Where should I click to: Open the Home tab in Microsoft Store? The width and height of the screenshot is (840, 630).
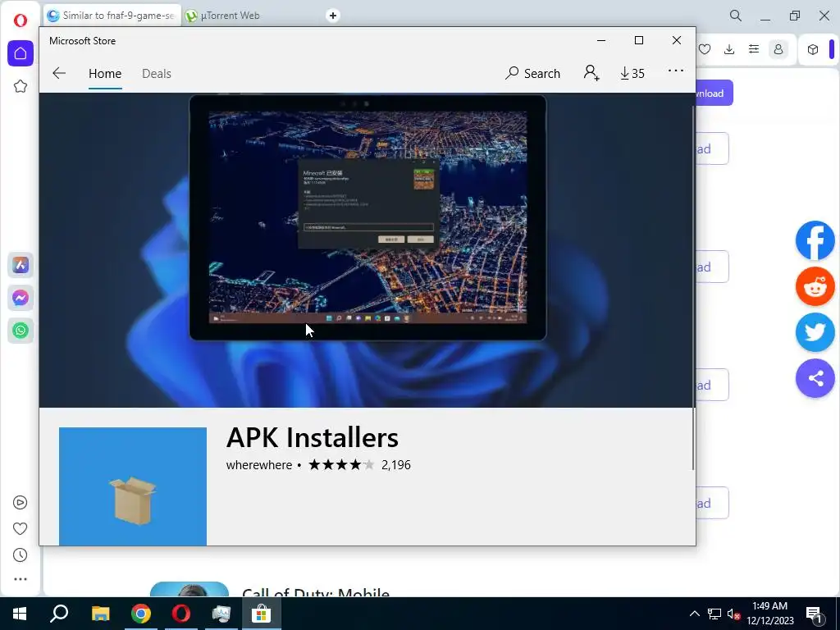(x=105, y=73)
